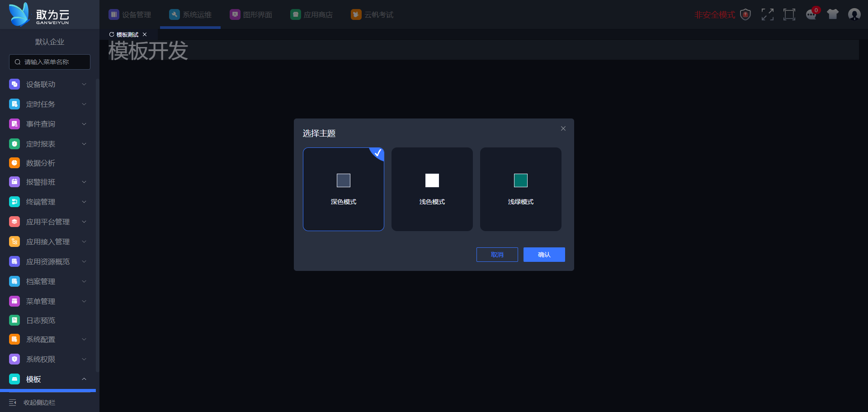Select the 深色模式 theme card
Image resolution: width=868 pixels, height=412 pixels.
coord(344,189)
